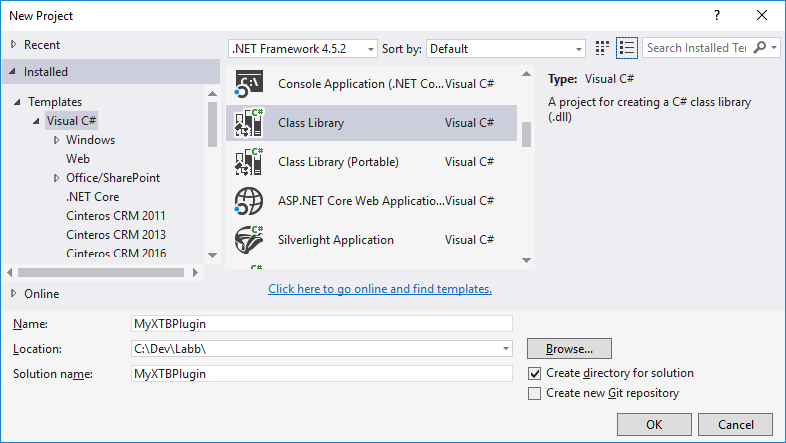Expand the Windows tree node
Screen dimensions: 786x443
56,140
